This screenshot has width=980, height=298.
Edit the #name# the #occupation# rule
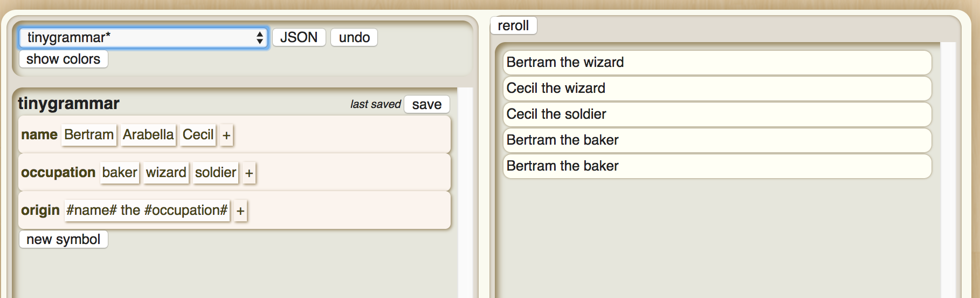click(147, 210)
